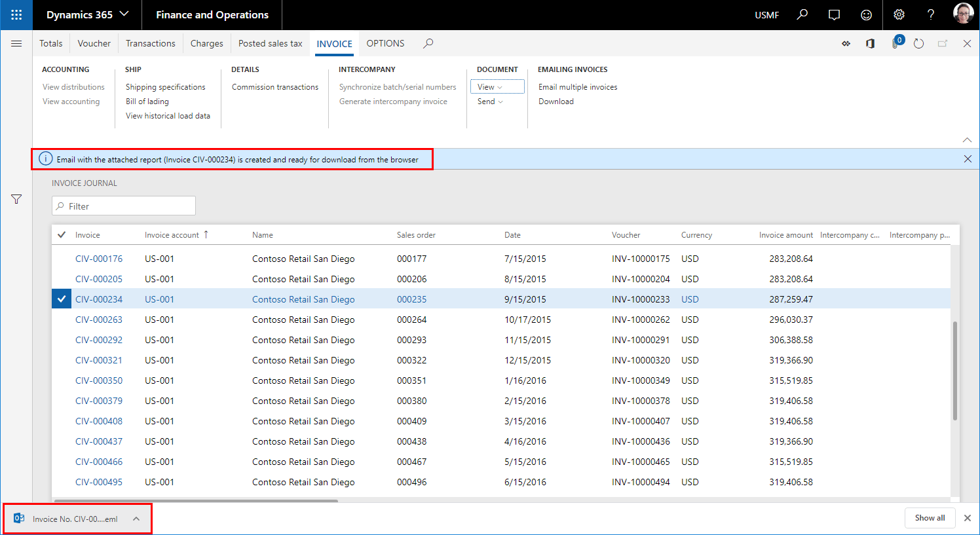Open the Posted sales tax tab

[271, 43]
